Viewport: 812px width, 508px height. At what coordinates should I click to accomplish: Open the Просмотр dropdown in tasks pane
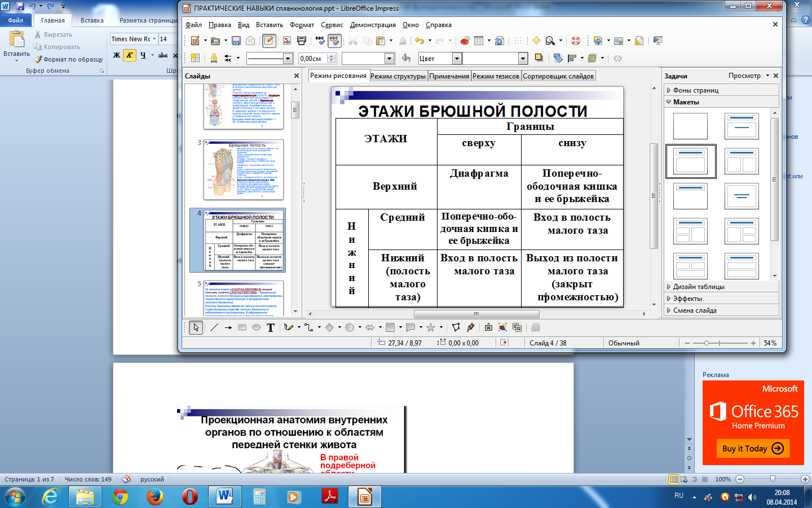pos(748,76)
